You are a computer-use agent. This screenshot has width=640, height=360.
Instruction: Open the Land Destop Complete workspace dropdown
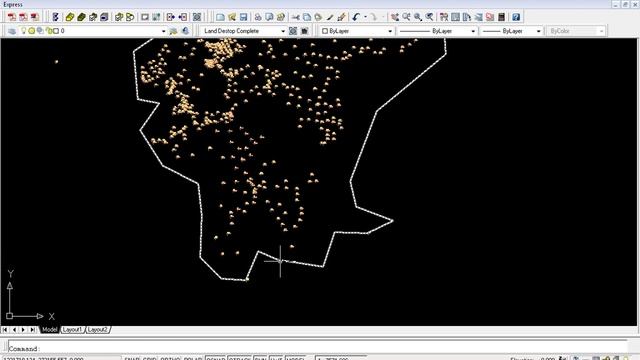(282, 31)
